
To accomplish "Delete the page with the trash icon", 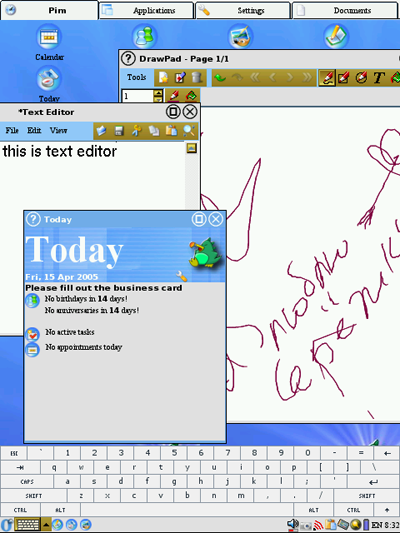I will tap(197, 78).
